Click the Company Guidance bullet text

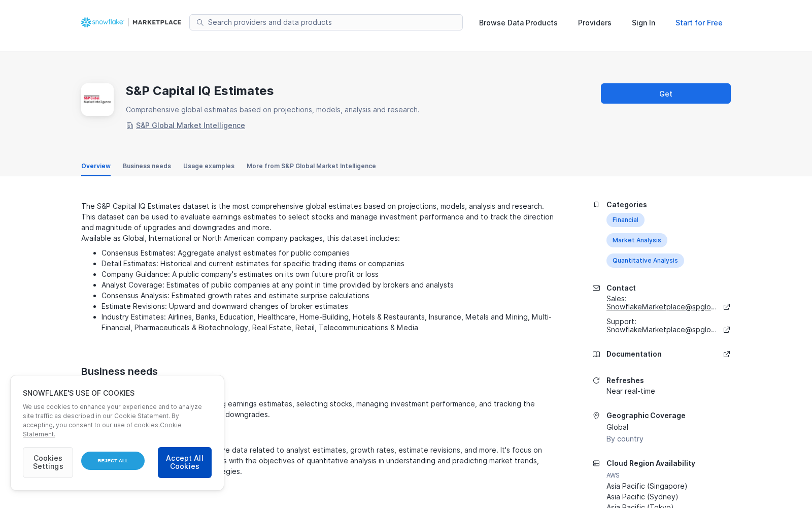[240, 274]
